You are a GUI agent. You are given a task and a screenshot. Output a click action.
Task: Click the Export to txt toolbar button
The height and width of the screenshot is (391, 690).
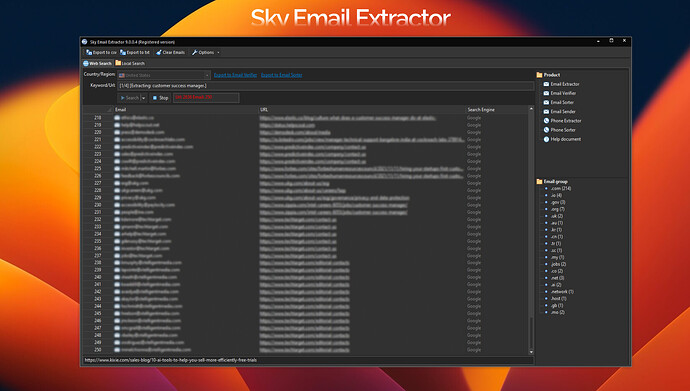tap(135, 52)
